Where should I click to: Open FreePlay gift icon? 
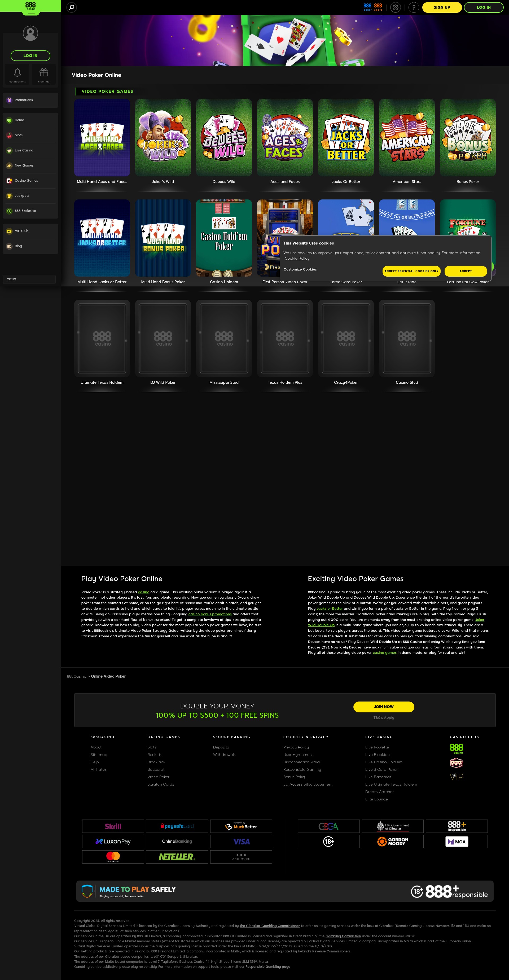click(x=44, y=75)
